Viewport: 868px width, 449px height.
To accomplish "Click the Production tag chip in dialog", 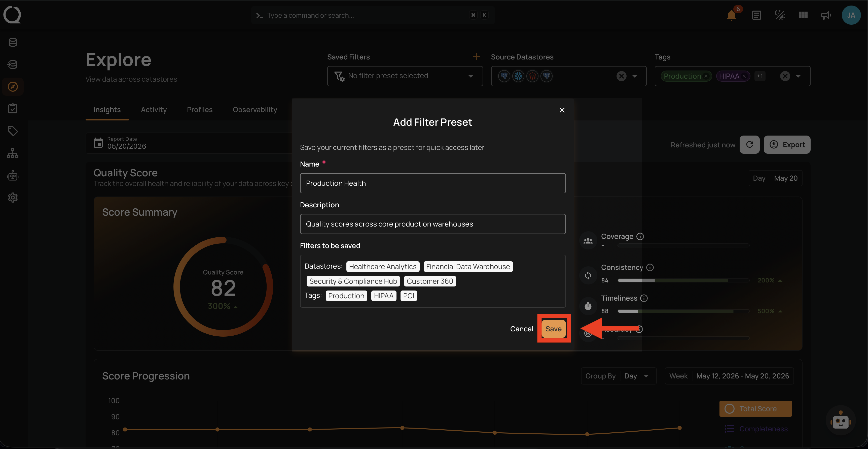I will point(346,296).
